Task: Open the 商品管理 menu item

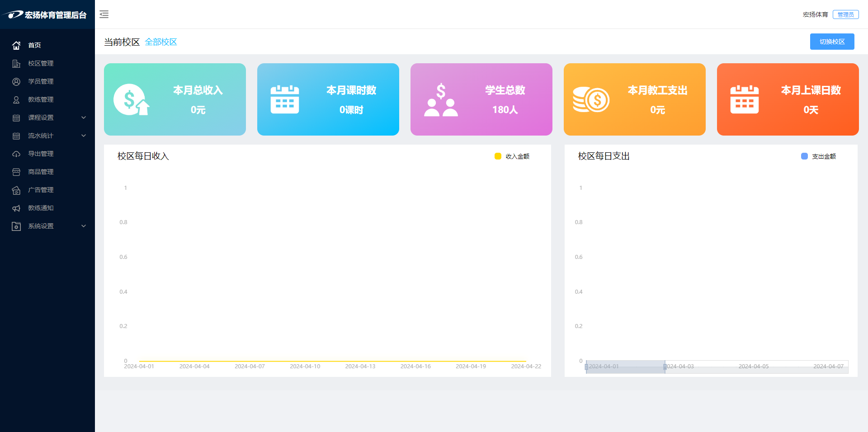Action: pyautogui.click(x=47, y=172)
